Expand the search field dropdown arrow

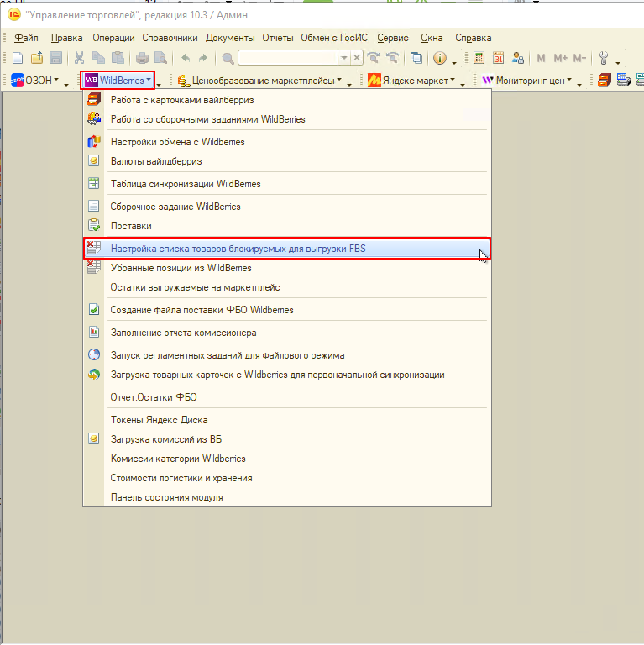click(343, 58)
